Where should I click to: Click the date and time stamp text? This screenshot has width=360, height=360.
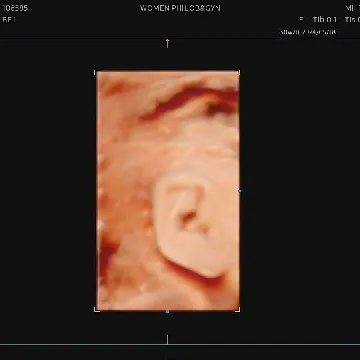pos(308,32)
